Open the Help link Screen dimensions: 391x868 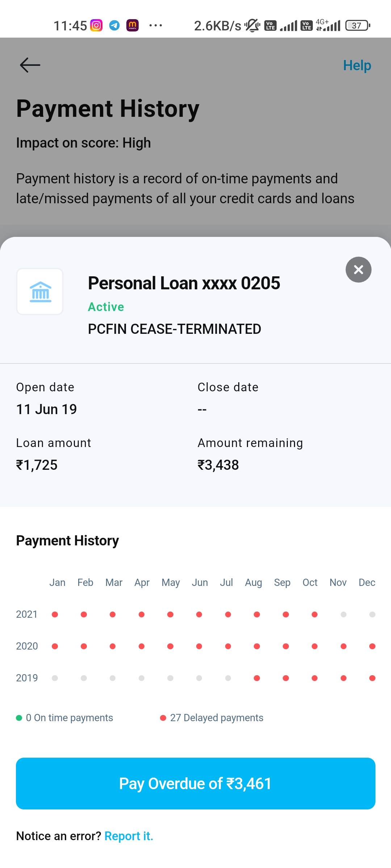pyautogui.click(x=357, y=65)
